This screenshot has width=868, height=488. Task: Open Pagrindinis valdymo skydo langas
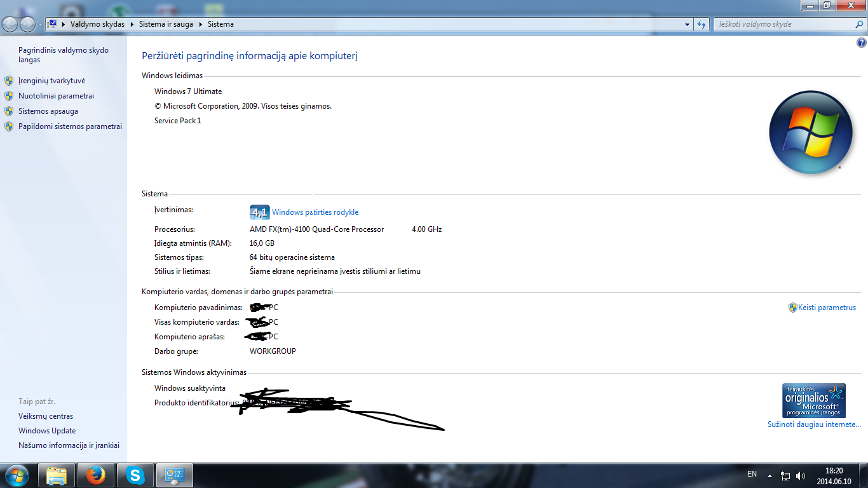pos(64,55)
